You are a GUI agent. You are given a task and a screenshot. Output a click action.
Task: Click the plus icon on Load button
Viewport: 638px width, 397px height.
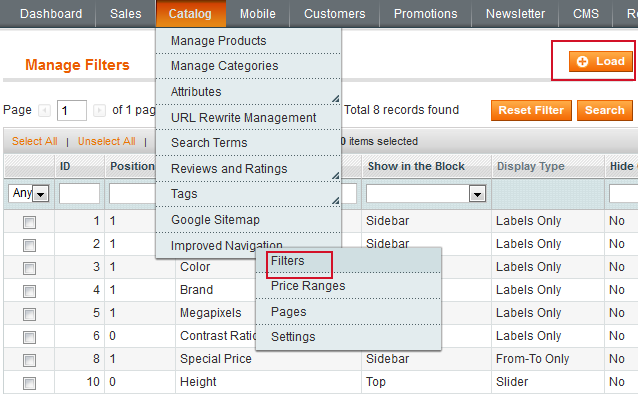583,61
